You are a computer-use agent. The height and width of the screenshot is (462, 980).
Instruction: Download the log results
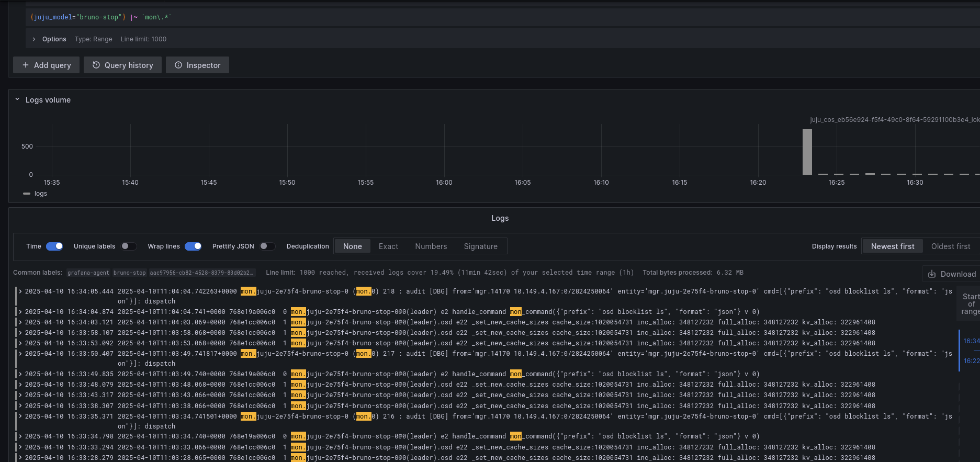952,274
